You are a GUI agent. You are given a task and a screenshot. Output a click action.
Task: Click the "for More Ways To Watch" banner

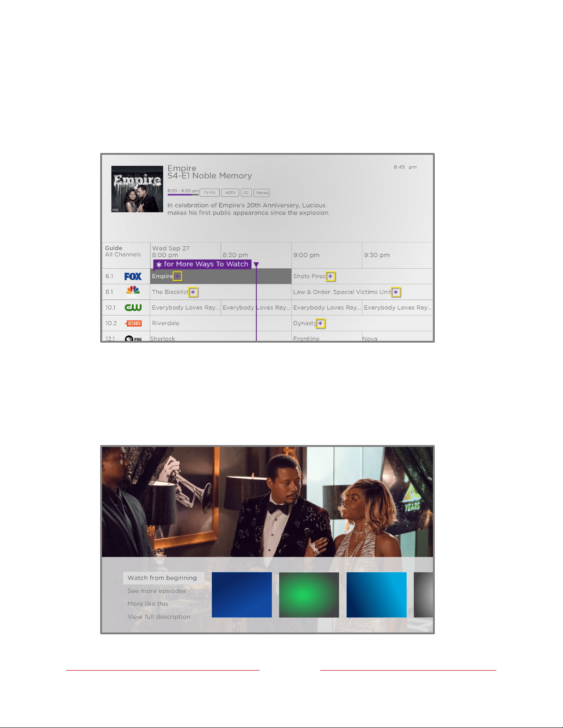click(202, 264)
